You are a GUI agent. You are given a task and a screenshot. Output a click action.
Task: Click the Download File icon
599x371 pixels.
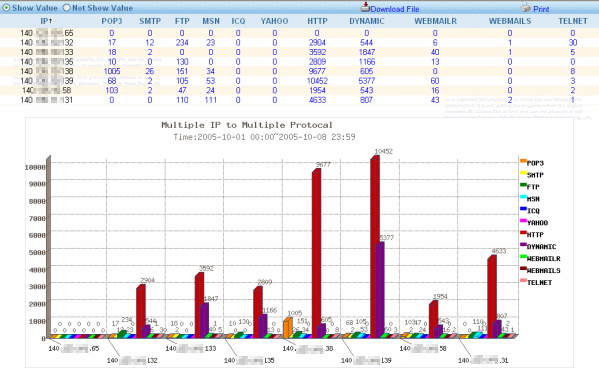366,7
